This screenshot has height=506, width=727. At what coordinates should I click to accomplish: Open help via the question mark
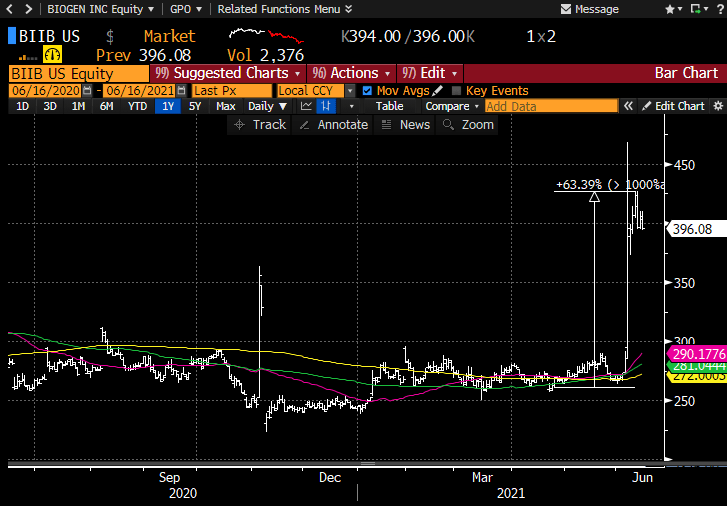[x=720, y=9]
